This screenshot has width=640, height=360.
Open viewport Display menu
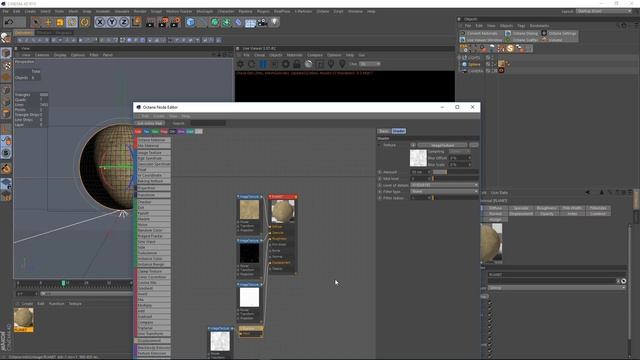pos(60,55)
